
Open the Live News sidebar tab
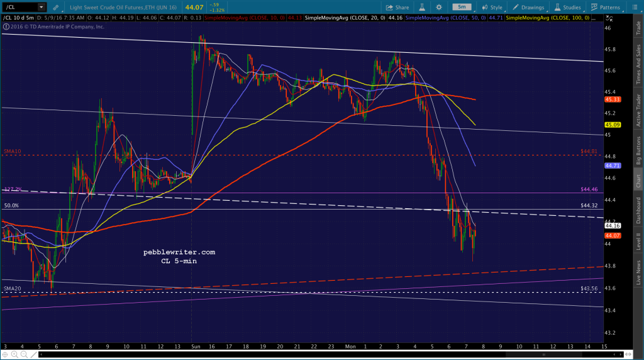tap(638, 273)
